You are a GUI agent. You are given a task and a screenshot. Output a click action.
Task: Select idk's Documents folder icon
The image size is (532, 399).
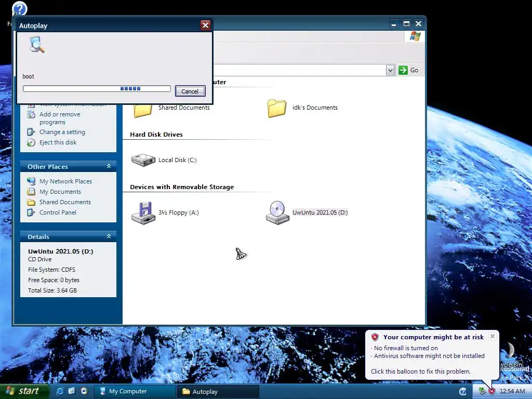point(277,108)
